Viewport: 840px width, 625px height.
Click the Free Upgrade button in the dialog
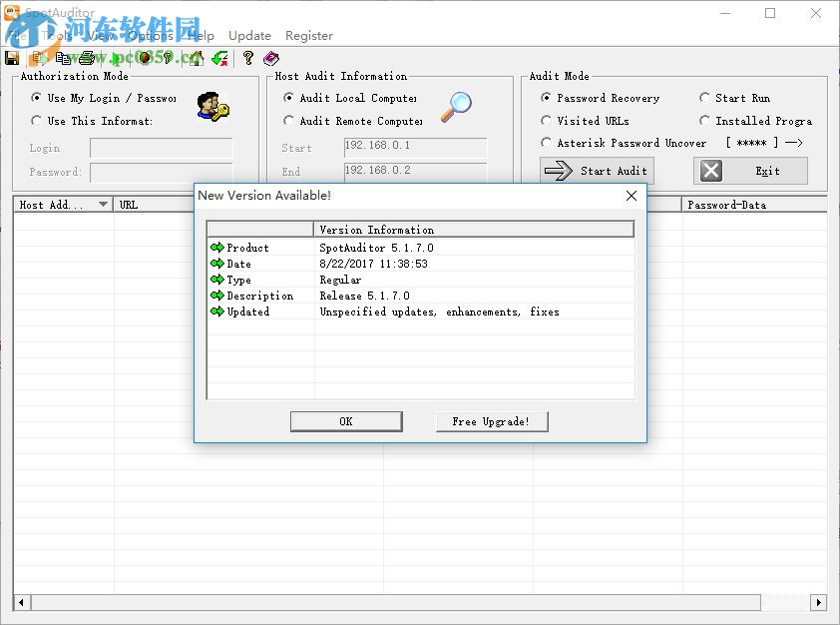click(x=491, y=421)
